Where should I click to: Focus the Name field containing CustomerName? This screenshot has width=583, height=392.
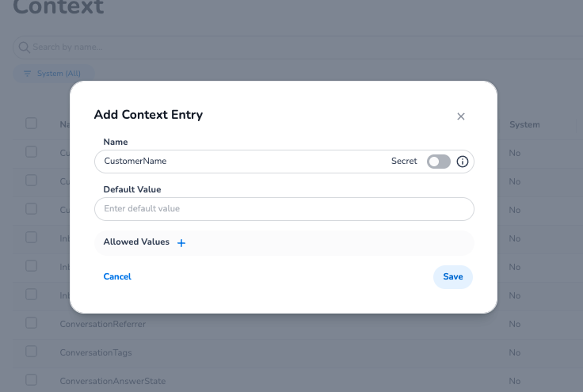point(238,162)
